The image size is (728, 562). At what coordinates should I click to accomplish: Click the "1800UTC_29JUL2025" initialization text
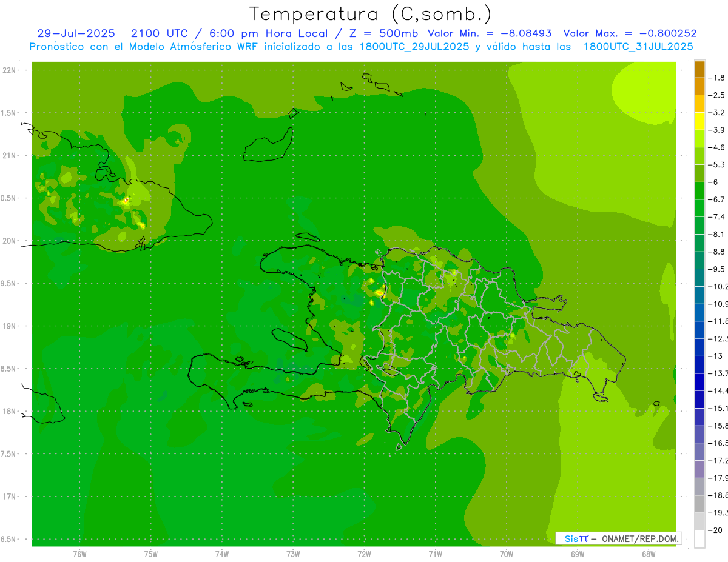point(414,46)
